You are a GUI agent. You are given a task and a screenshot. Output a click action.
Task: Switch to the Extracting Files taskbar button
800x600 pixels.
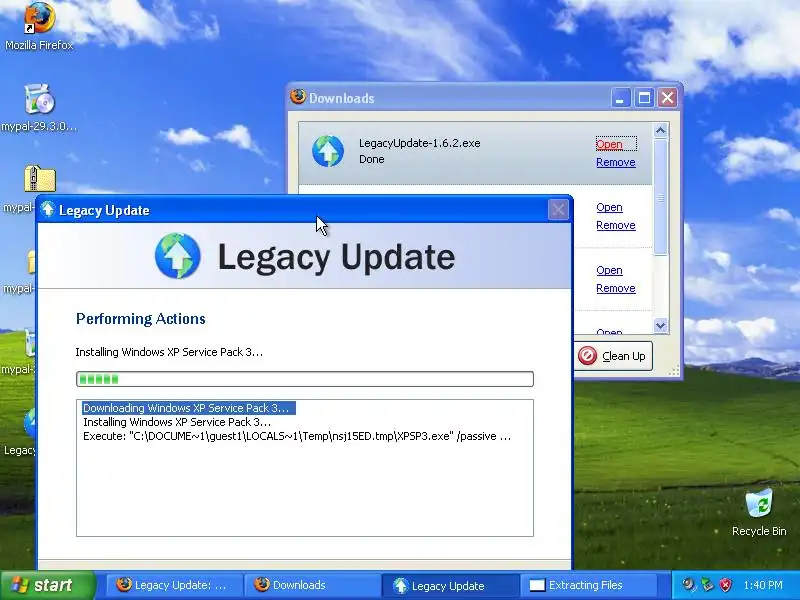(x=588, y=585)
